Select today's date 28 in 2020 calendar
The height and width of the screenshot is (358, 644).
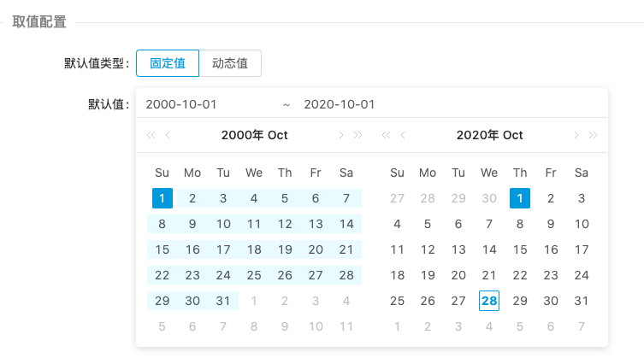point(489,301)
